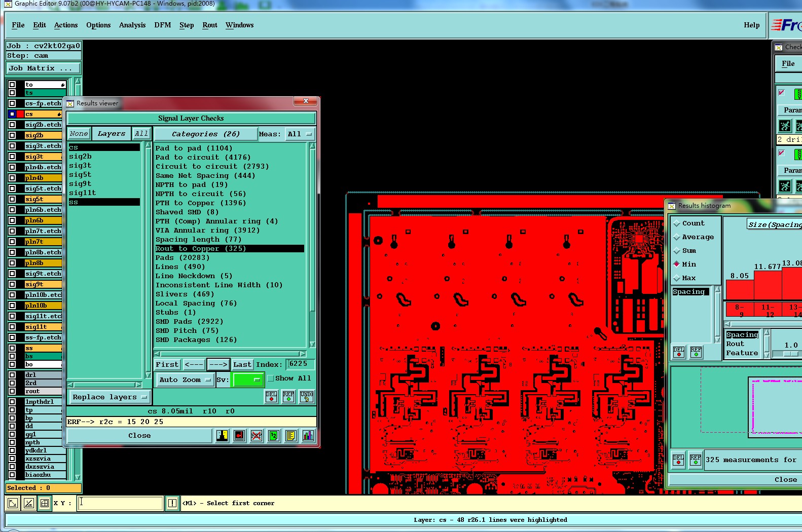The width and height of the screenshot is (802, 532).
Task: Click REF icon next to 325 measurements text
Action: click(696, 460)
